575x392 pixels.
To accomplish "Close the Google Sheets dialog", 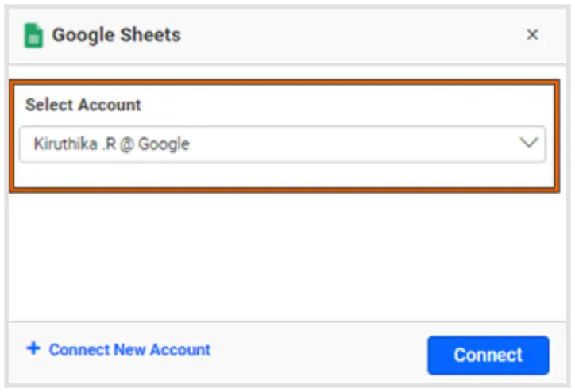I will pos(532,35).
